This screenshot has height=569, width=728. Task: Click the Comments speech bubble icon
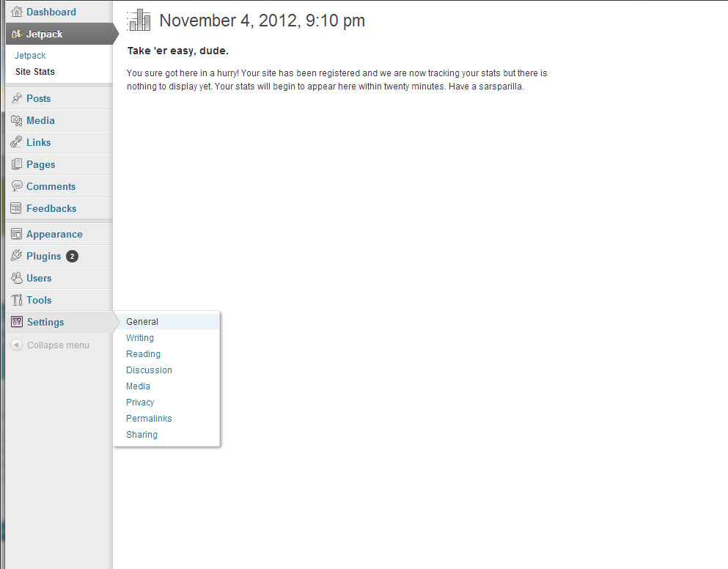click(16, 186)
